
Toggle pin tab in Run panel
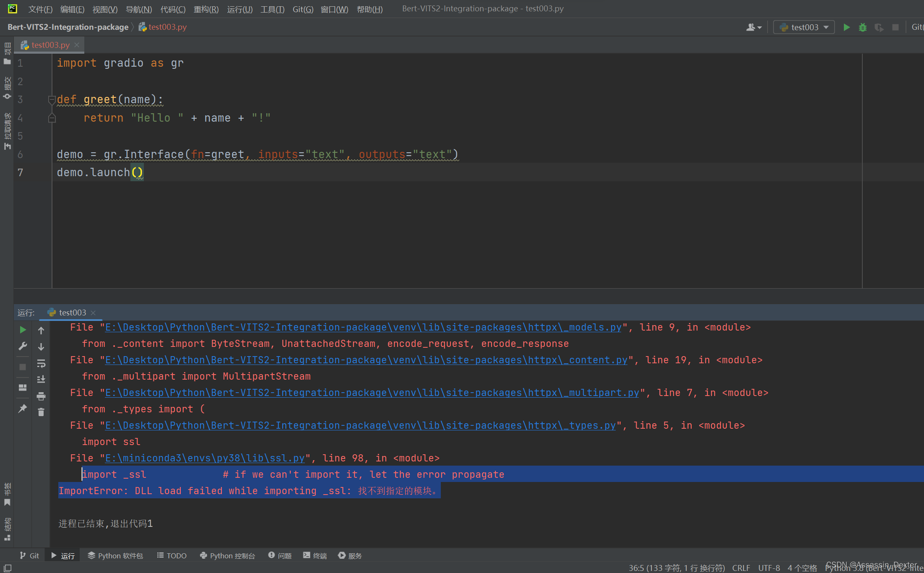tap(23, 408)
